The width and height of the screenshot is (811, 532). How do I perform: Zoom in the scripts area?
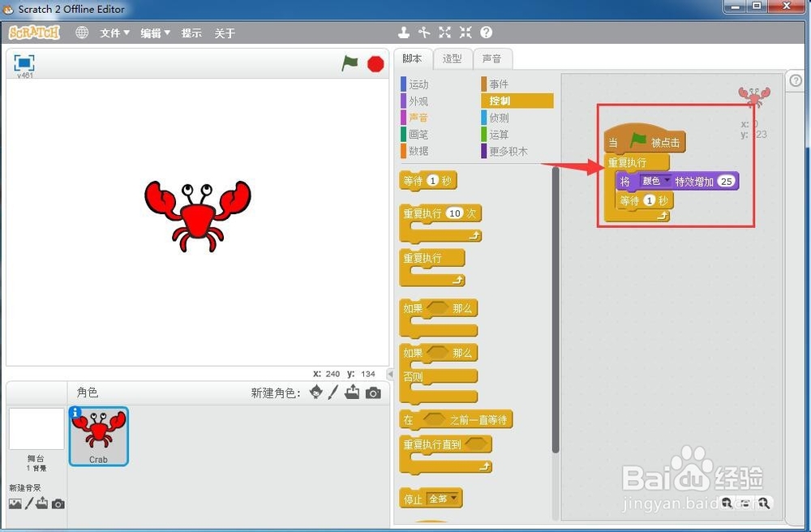pos(763,503)
